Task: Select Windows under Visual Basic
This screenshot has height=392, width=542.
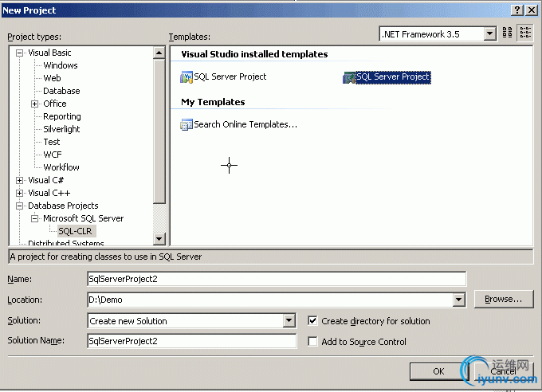Action: [61, 65]
